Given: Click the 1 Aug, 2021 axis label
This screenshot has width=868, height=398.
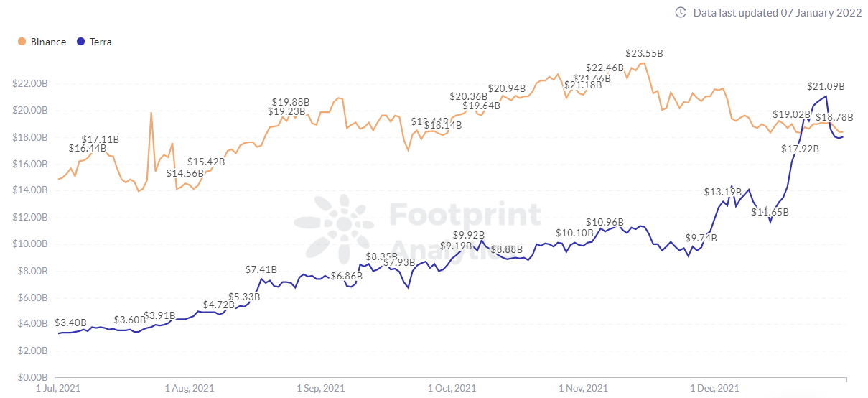Looking at the screenshot, I should click(x=190, y=388).
